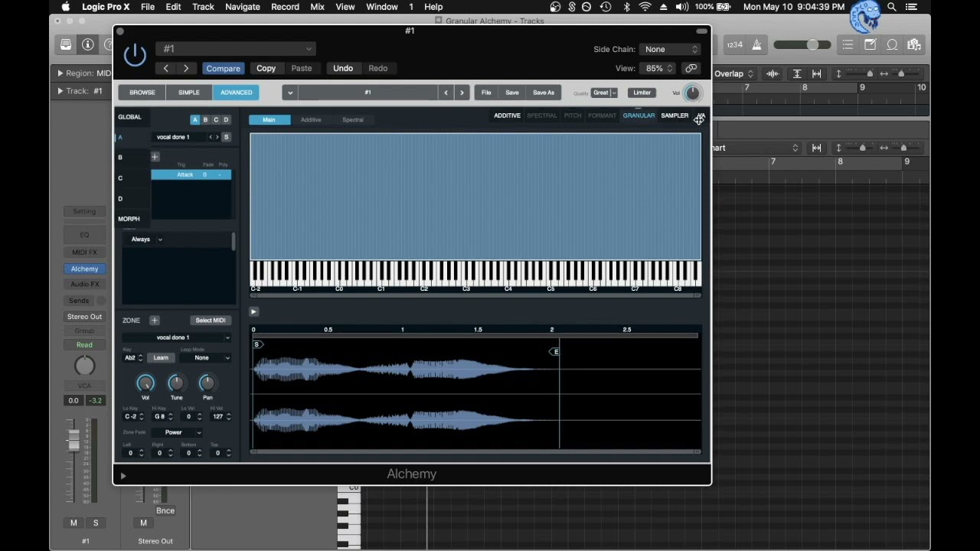
Task: Open the Quality Great dropdown
Action: pyautogui.click(x=604, y=93)
